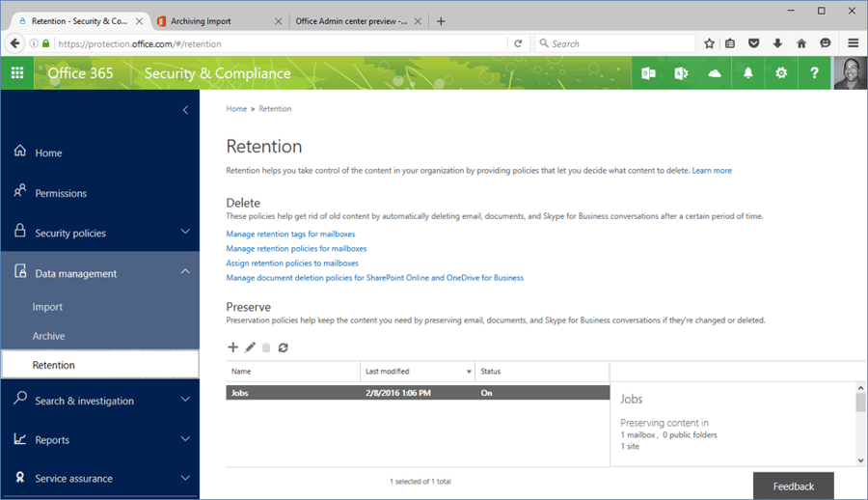This screenshot has height=500, width=868.
Task: View site identity padlock in address bar
Action: click(46, 43)
